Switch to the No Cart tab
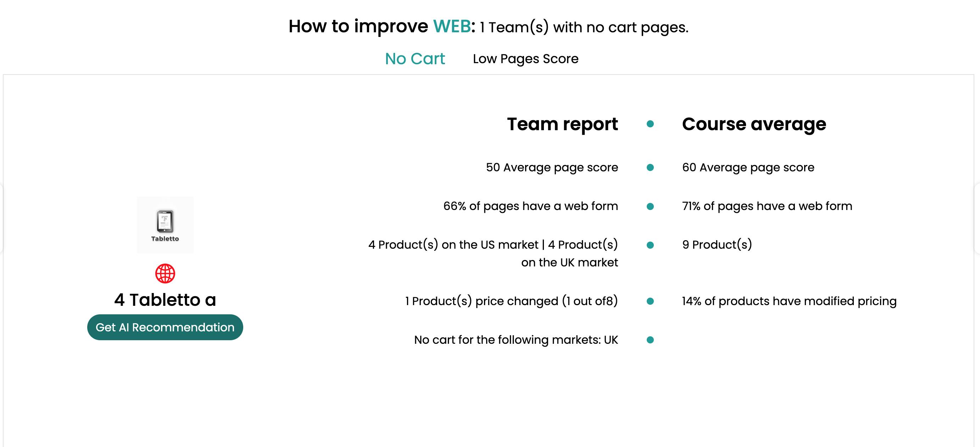 pos(415,59)
